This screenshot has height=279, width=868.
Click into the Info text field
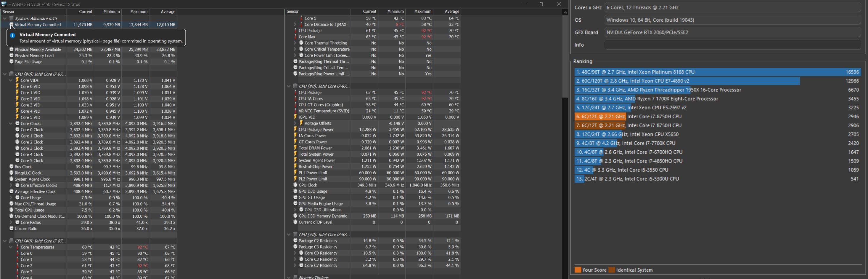[x=732, y=45]
